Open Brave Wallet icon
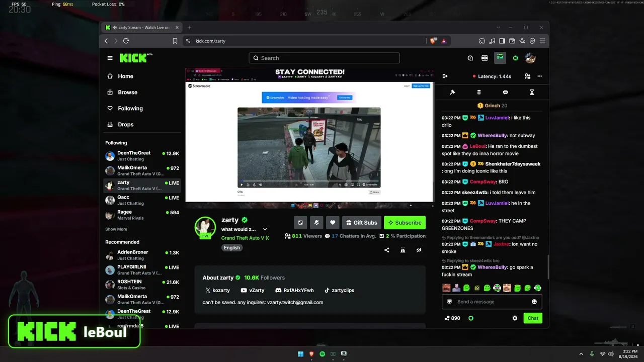 coord(512,41)
